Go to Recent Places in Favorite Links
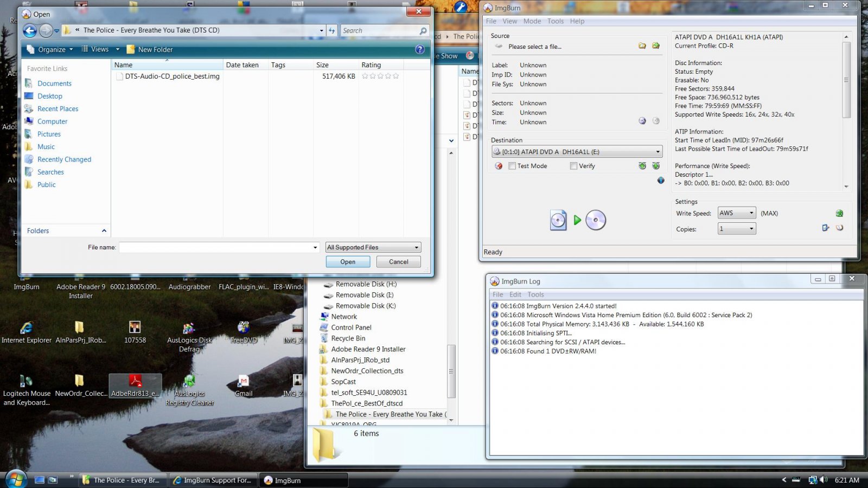 [58, 109]
